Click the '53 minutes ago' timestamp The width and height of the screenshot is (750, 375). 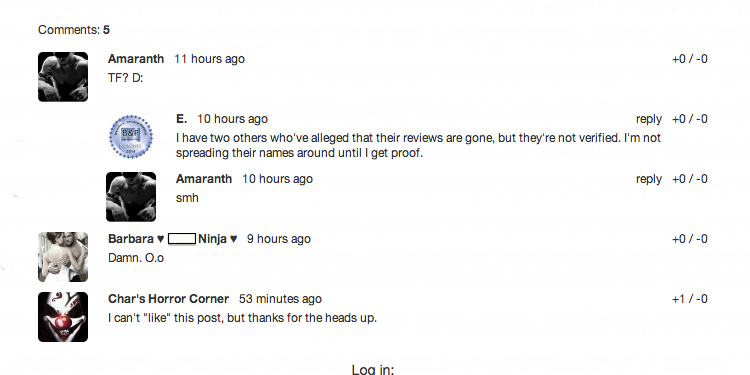tap(280, 299)
